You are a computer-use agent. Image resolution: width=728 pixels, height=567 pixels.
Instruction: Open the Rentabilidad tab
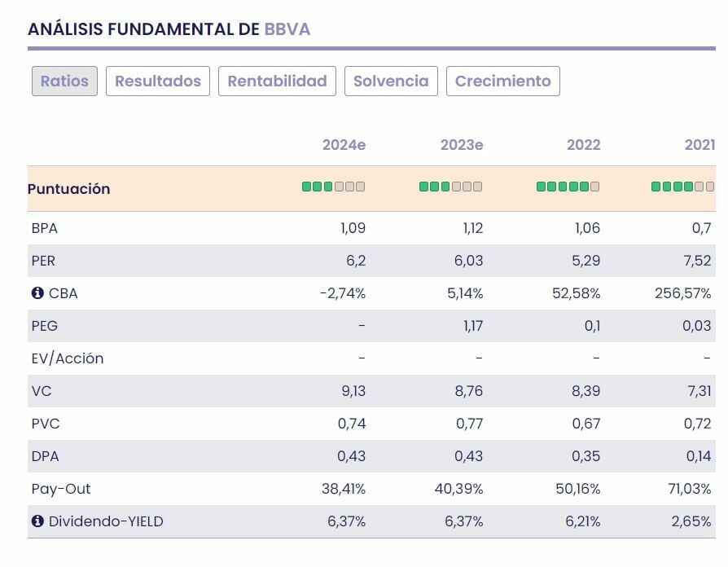click(x=277, y=81)
